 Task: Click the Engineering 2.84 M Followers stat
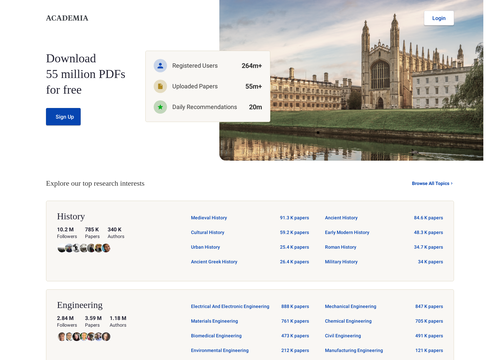67,321
